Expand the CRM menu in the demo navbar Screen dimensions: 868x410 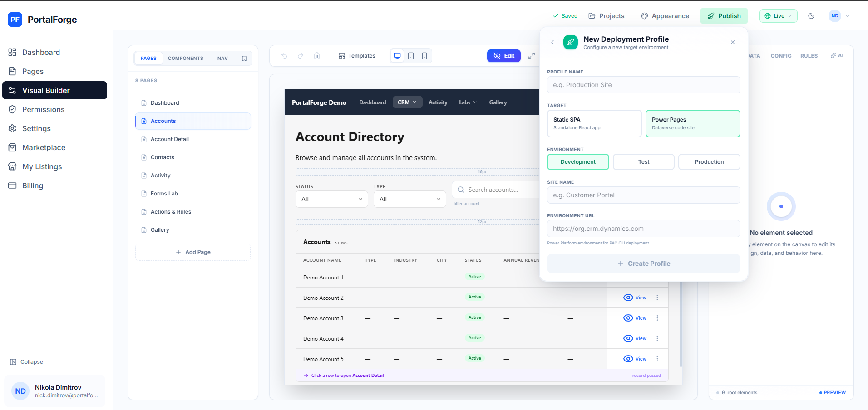coord(407,102)
